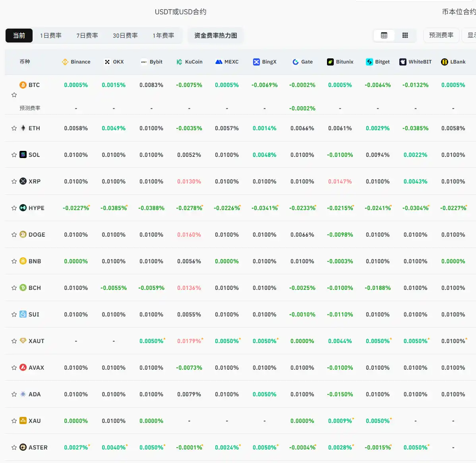Star the ETH row as favorite
The image size is (476, 463).
coord(14,128)
